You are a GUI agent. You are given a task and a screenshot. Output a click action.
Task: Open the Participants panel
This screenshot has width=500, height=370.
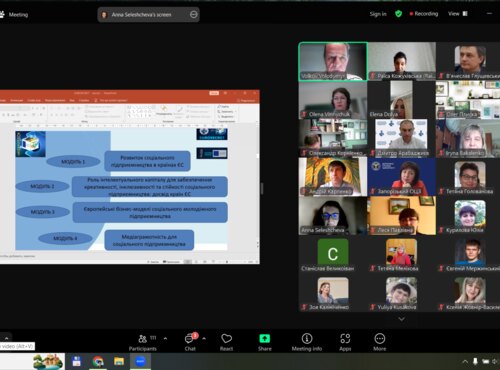[x=143, y=342]
